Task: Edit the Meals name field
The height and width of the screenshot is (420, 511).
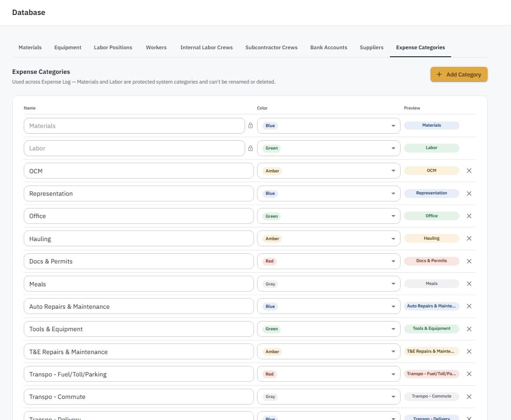Action: pos(139,284)
